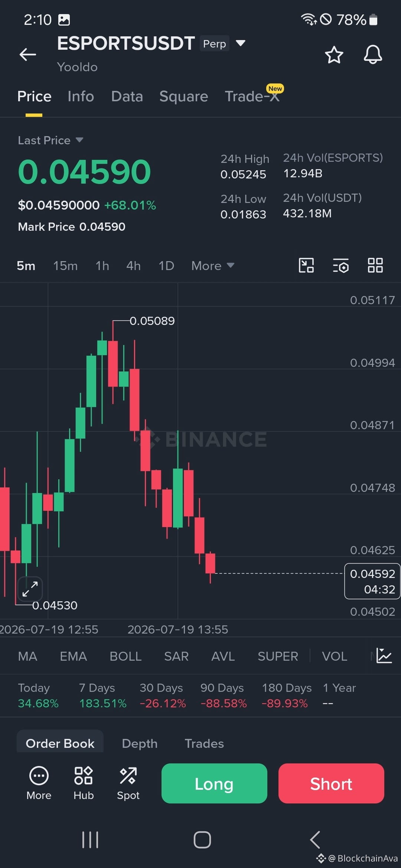Select the 1h timeframe
This screenshot has width=401, height=868.
[102, 266]
